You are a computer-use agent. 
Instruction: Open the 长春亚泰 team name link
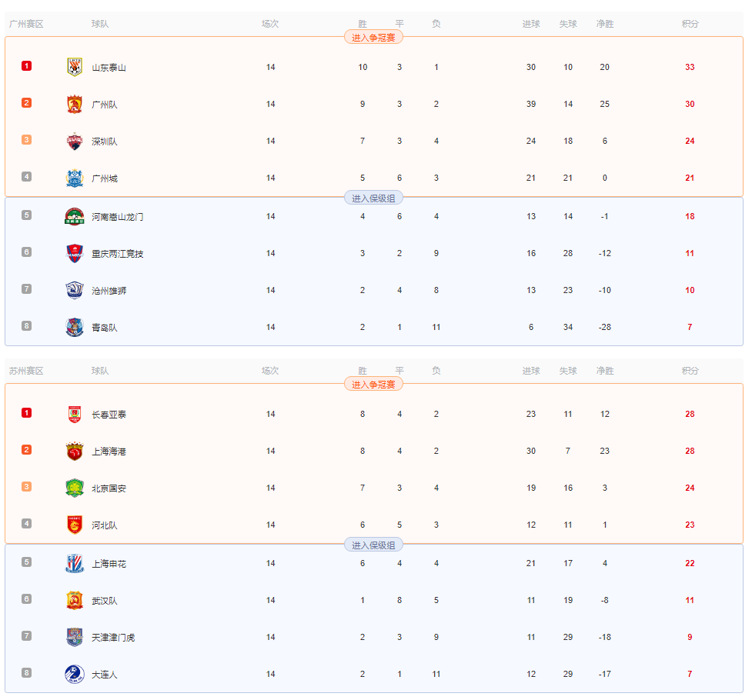(109, 415)
